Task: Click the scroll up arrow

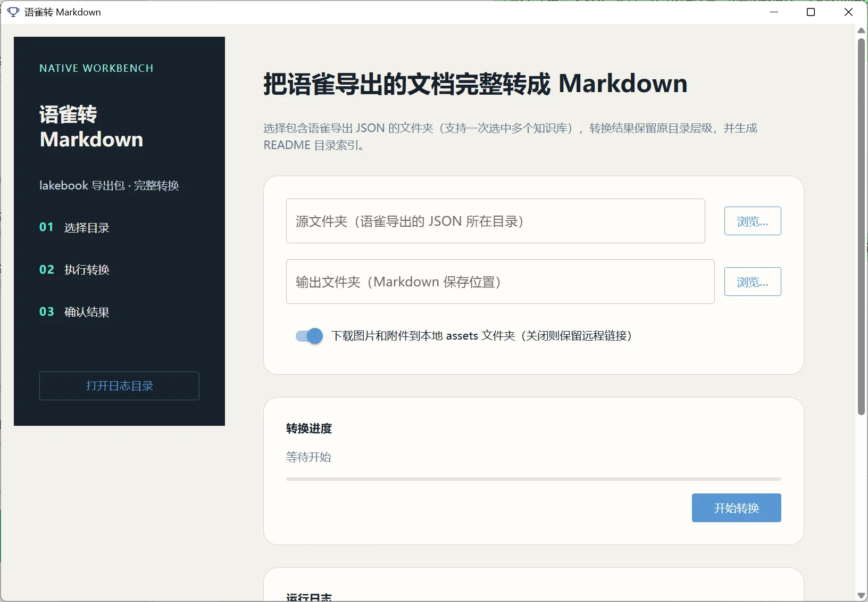Action: [862, 30]
